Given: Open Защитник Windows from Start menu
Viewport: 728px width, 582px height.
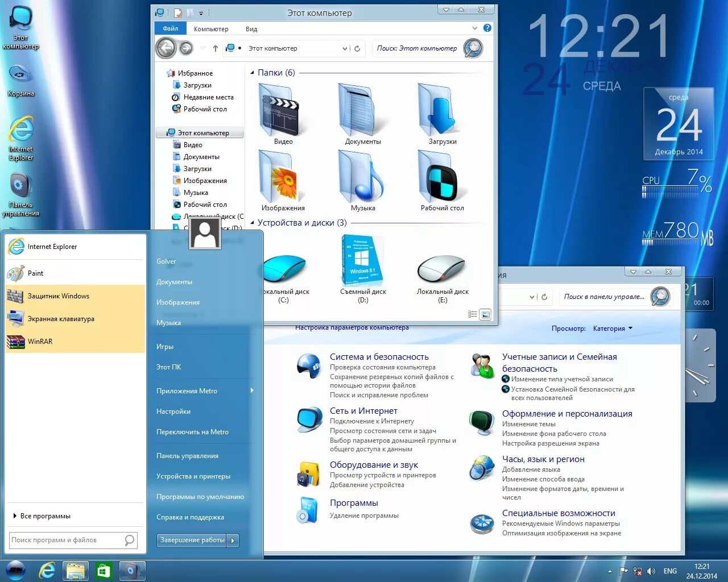Looking at the screenshot, I should 76,296.
